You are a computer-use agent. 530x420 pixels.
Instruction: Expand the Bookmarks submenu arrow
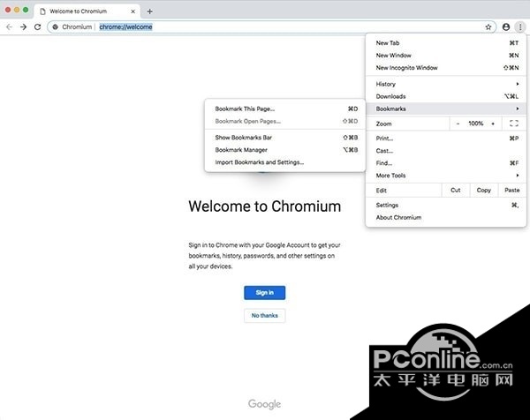click(x=518, y=109)
